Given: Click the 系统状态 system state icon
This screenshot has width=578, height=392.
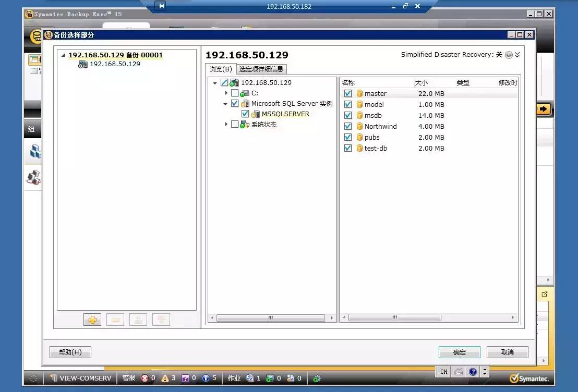Looking at the screenshot, I should point(245,125).
